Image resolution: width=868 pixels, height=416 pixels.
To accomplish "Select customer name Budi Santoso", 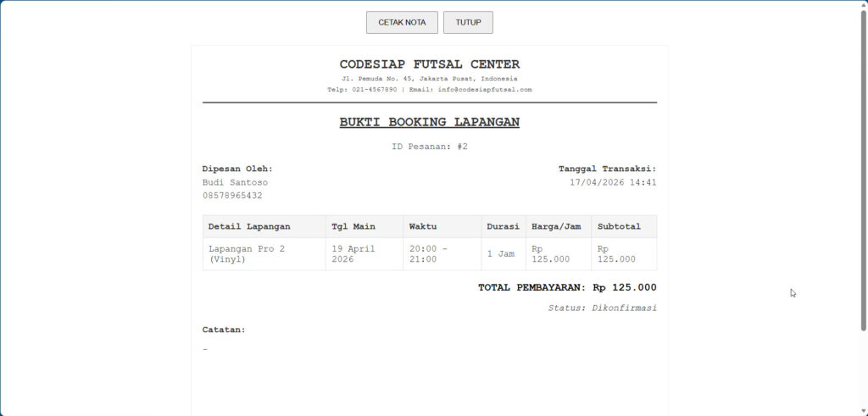I will (235, 182).
